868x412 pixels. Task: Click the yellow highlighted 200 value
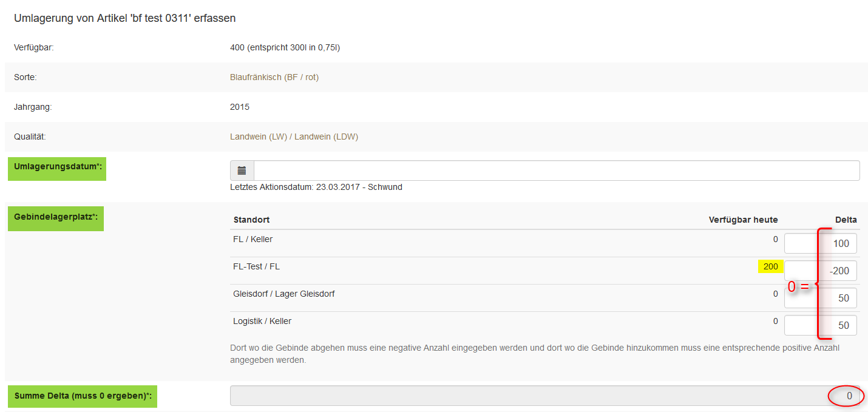(x=770, y=266)
